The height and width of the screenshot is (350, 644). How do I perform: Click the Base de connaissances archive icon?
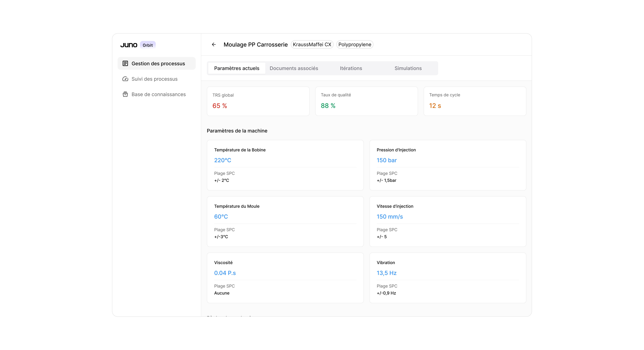[x=125, y=94]
